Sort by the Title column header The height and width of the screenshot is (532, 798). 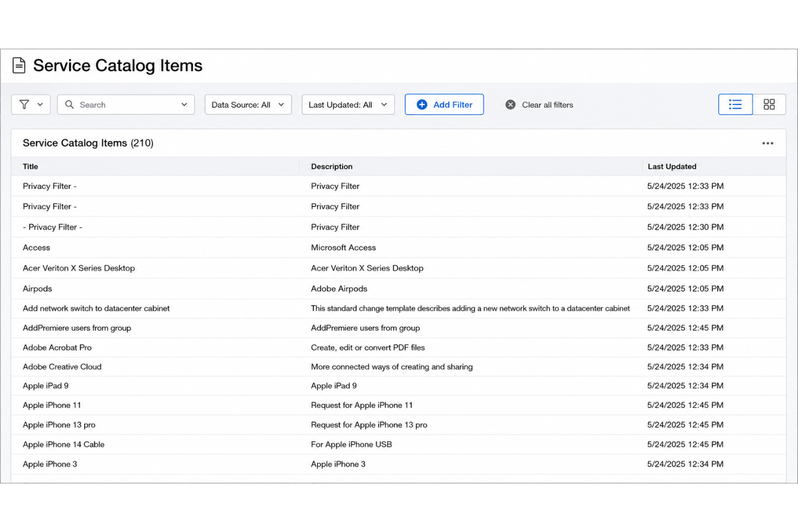(x=30, y=167)
